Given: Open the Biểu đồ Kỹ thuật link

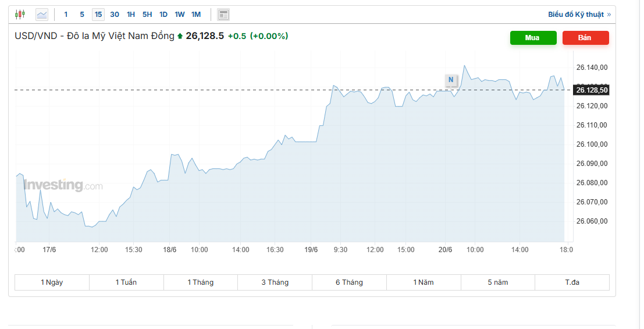Looking at the screenshot, I should pos(575,15).
